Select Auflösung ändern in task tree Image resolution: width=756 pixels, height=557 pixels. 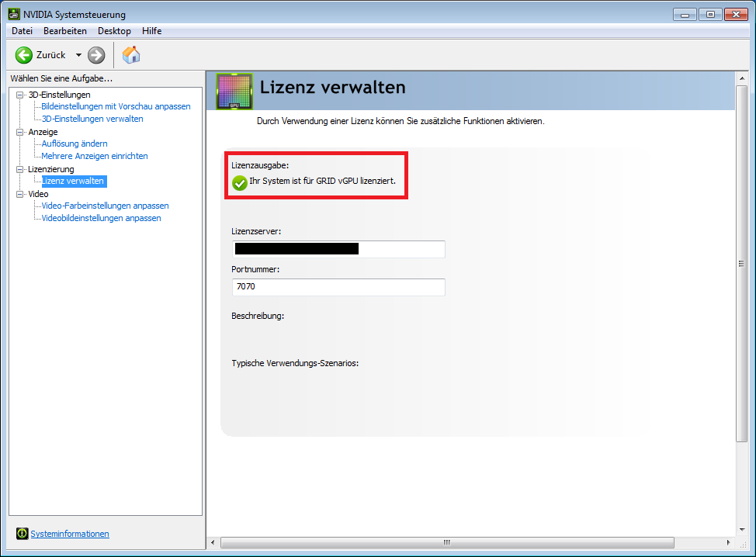coord(75,144)
